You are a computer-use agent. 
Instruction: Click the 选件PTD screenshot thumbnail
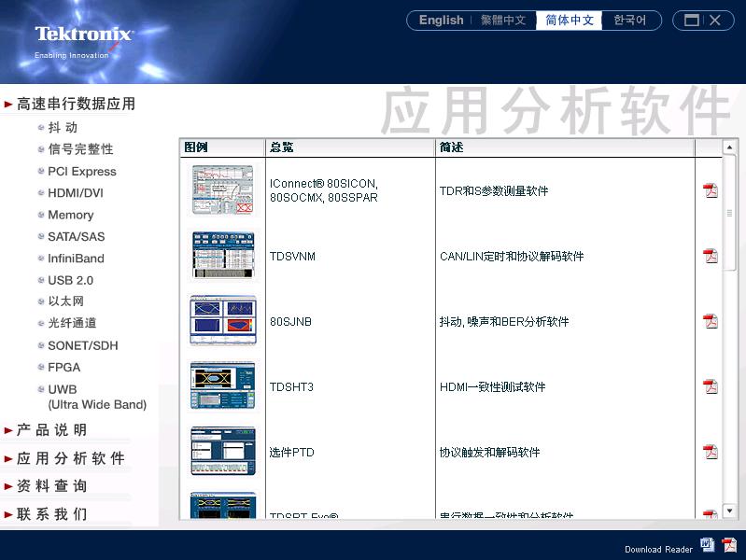[x=222, y=451]
